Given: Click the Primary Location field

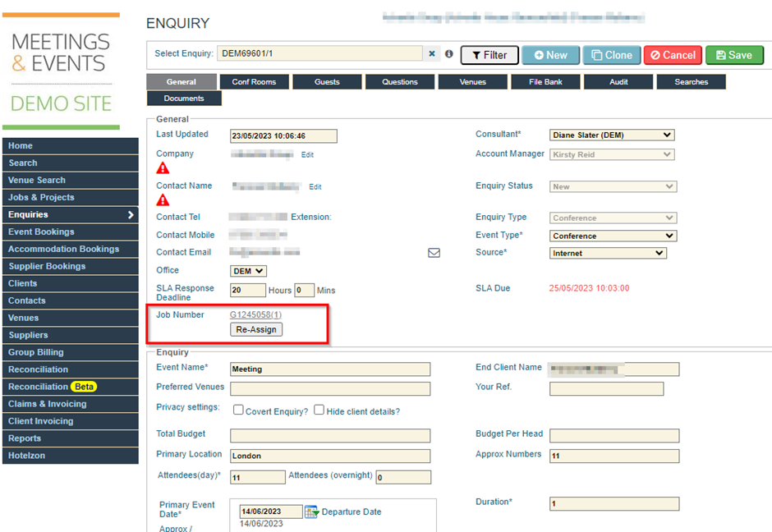Looking at the screenshot, I should (330, 456).
